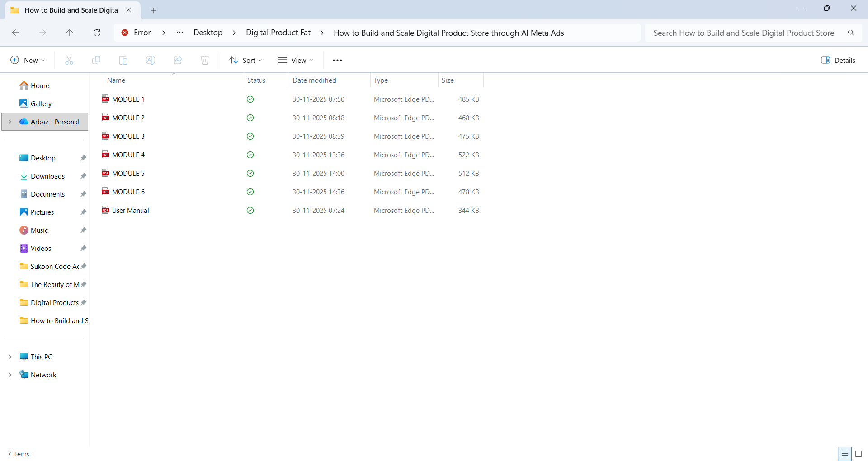The image size is (868, 461).
Task: Click the Cut scissors icon in toolbar
Action: coord(69,60)
